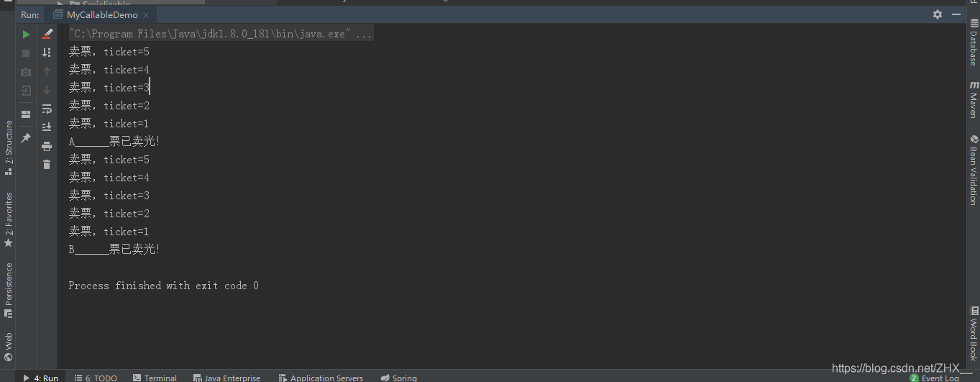
Task: Pin the Run tab with the pin icon
Action: click(26, 137)
